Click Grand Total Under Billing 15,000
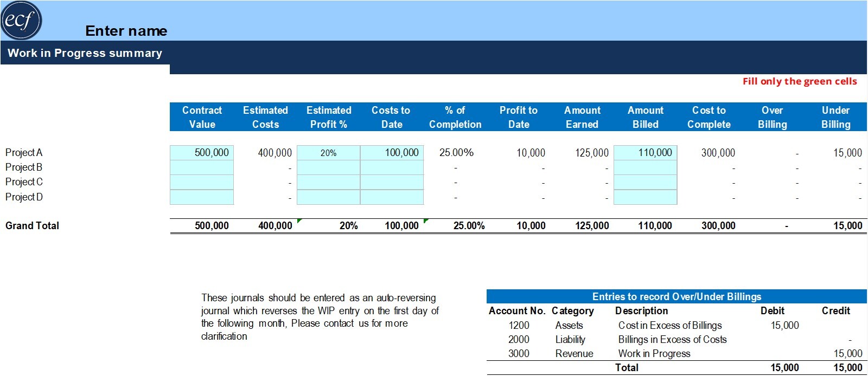The image size is (868, 376). (x=848, y=226)
